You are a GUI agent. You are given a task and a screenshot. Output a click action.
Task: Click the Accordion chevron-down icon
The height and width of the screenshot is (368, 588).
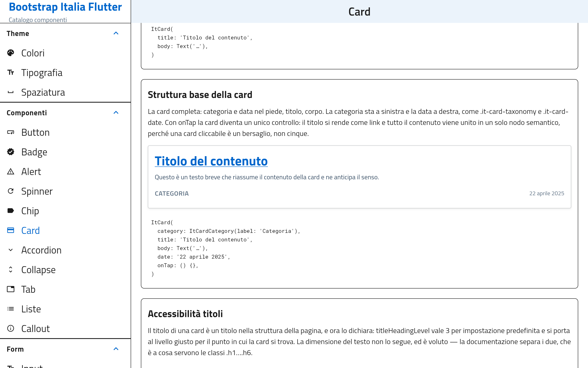pyautogui.click(x=10, y=250)
